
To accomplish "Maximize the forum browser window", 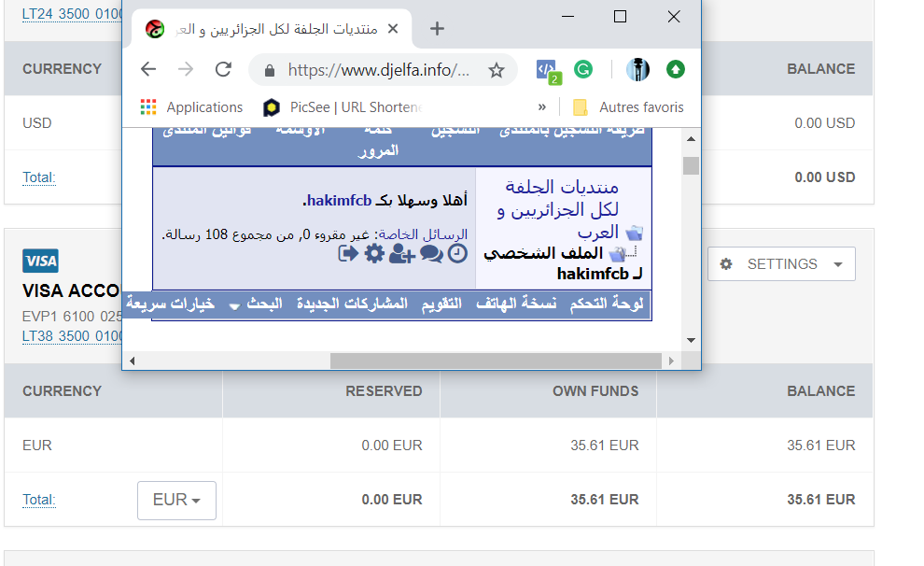I will pyautogui.click(x=620, y=17).
